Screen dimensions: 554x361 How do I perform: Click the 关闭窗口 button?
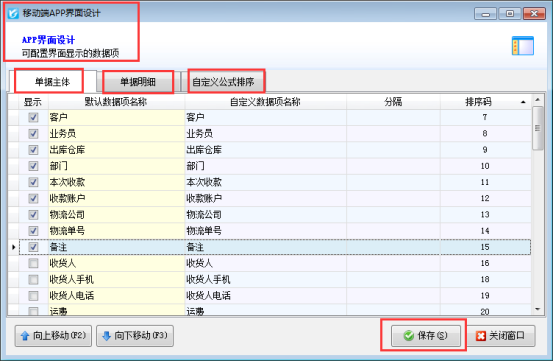[x=501, y=336]
